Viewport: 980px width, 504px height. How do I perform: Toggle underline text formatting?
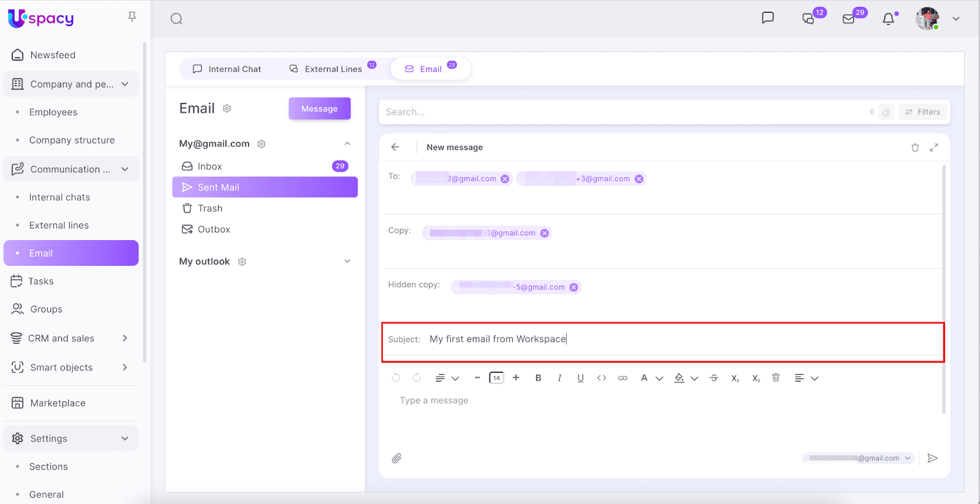pos(580,378)
